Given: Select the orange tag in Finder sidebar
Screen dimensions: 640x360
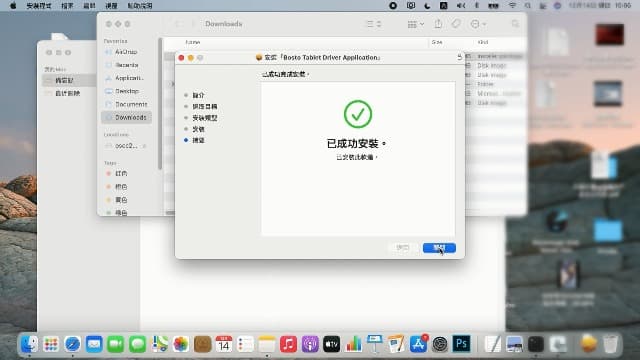Looking at the screenshot, I should click(x=121, y=187).
